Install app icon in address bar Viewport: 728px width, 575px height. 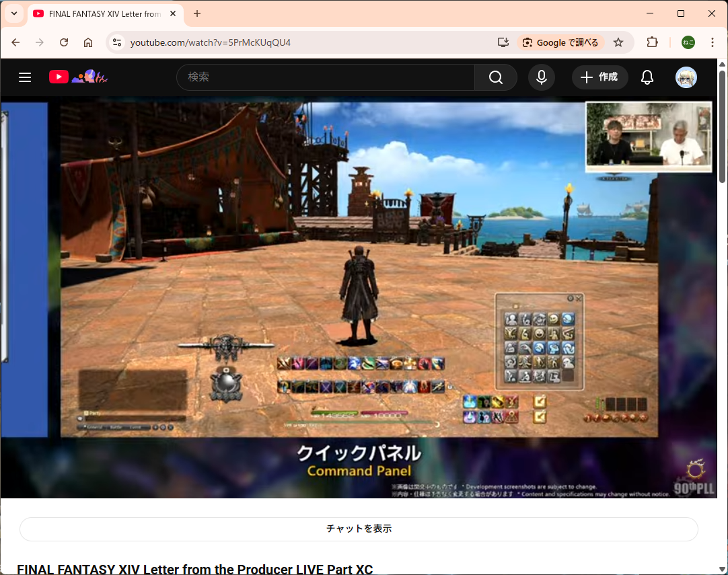(503, 42)
